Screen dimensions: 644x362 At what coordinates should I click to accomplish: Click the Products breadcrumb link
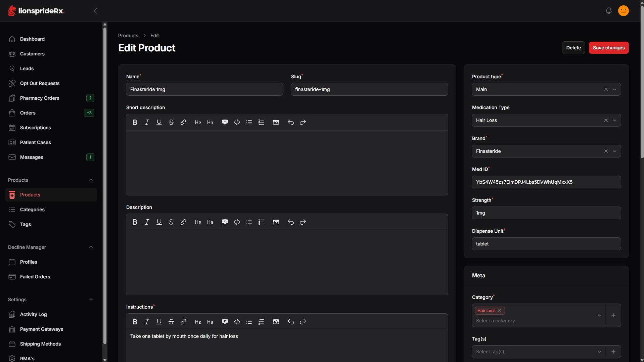(x=128, y=36)
